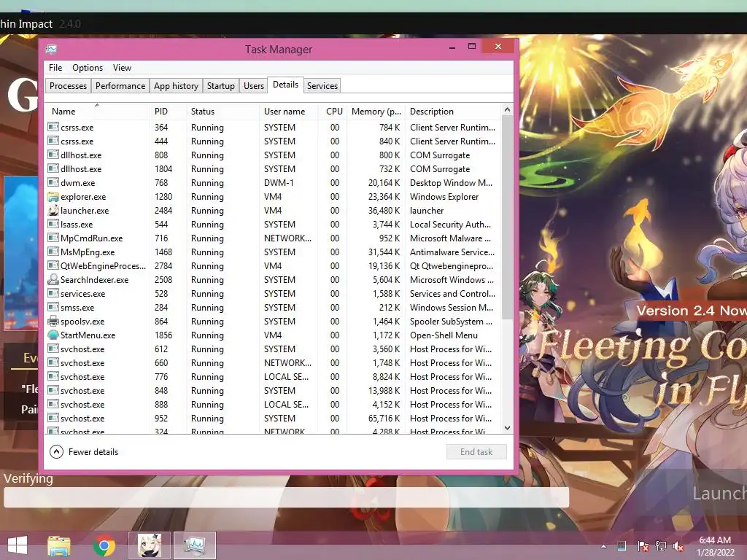This screenshot has width=747, height=560.
Task: Click the End task button
Action: pos(476,452)
